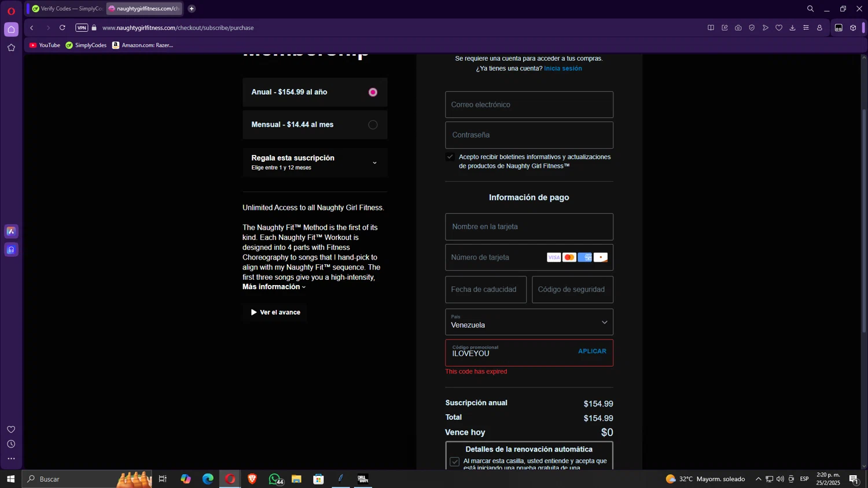Open Microsoft Store from taskbar
The width and height of the screenshot is (868, 488).
318,479
